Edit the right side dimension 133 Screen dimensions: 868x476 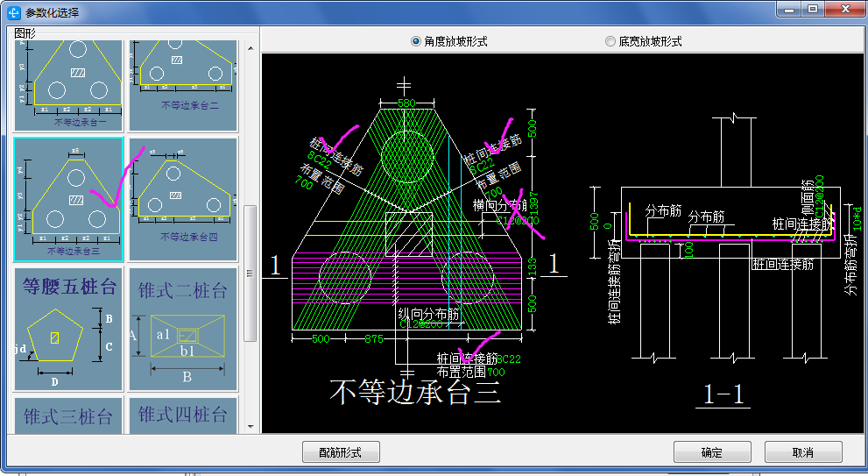[533, 267]
